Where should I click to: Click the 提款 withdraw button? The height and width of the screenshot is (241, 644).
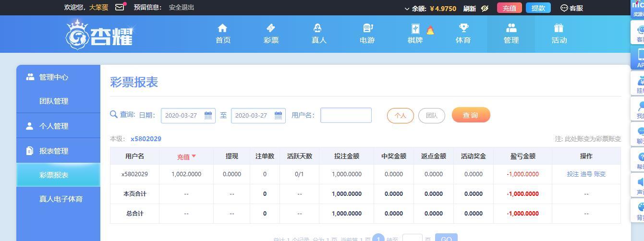pyautogui.click(x=538, y=8)
